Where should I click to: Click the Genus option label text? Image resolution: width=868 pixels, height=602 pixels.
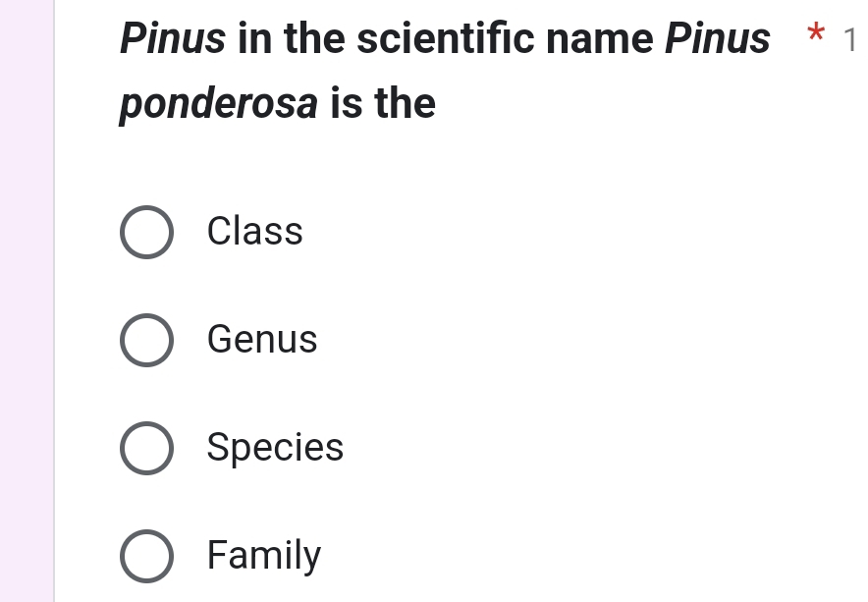click(x=261, y=340)
